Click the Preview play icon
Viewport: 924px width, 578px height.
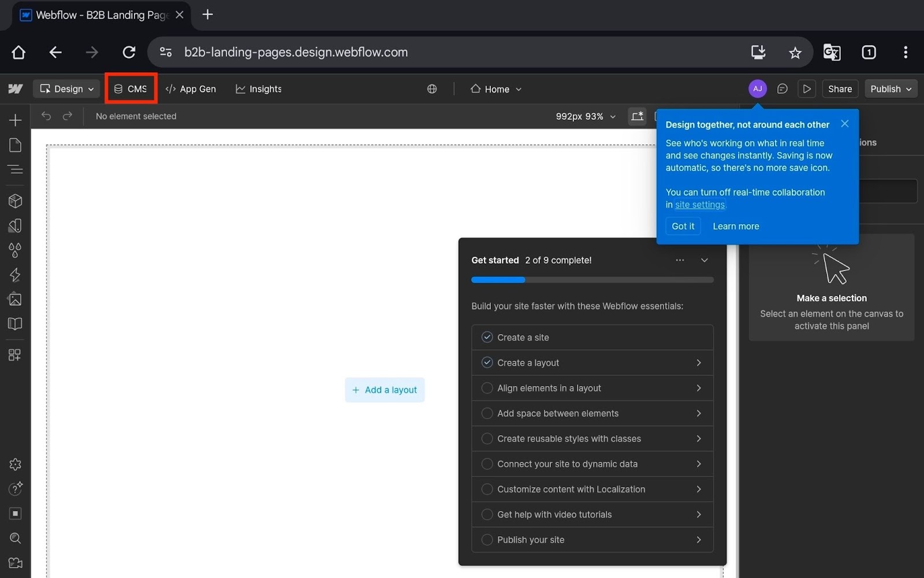pyautogui.click(x=807, y=89)
